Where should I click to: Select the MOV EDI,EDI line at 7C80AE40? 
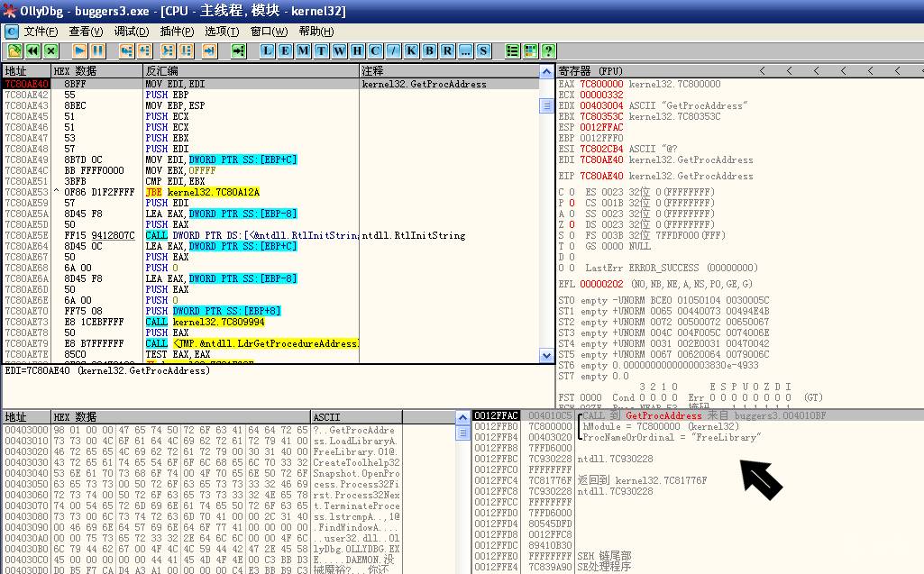pyautogui.click(x=271, y=84)
